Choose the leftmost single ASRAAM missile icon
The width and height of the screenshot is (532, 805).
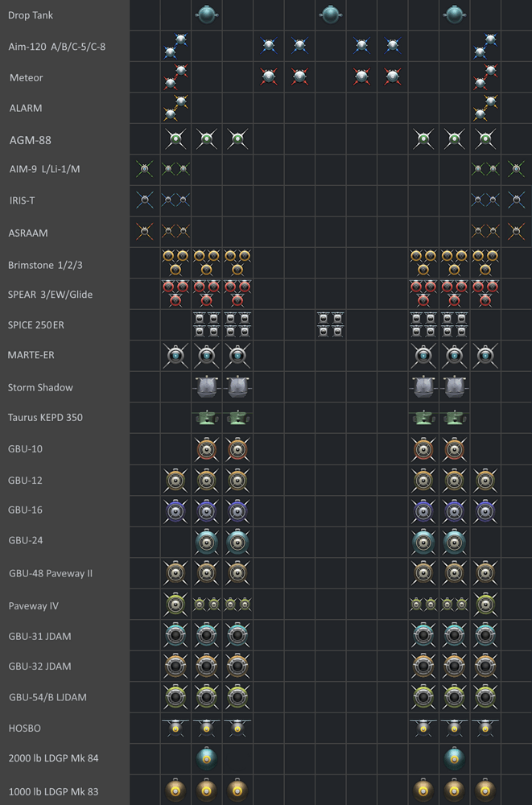(x=145, y=232)
